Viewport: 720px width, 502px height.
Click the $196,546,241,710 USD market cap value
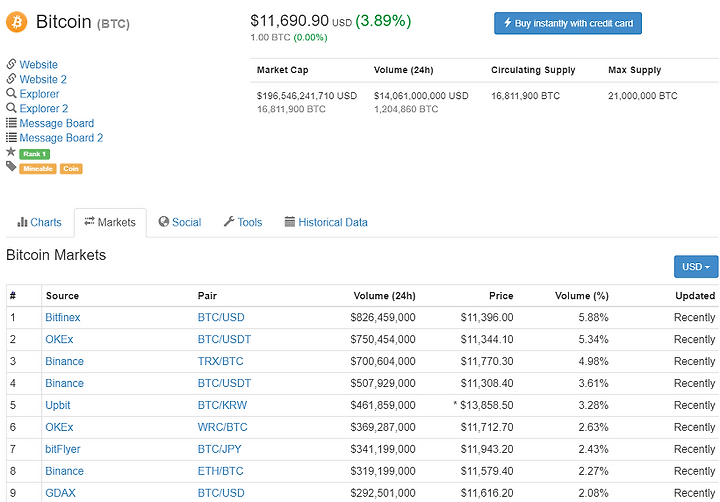coord(307,96)
